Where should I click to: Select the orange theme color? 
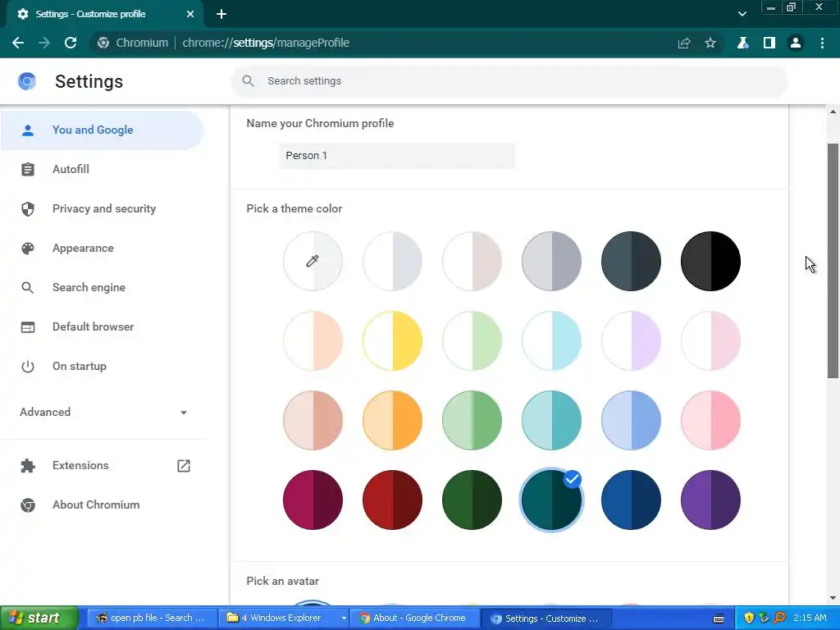point(392,421)
